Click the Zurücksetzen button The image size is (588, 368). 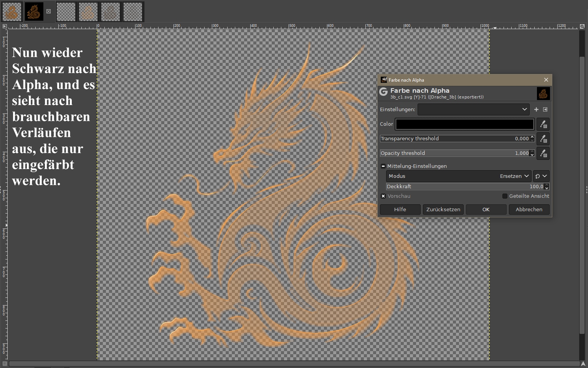click(x=443, y=210)
